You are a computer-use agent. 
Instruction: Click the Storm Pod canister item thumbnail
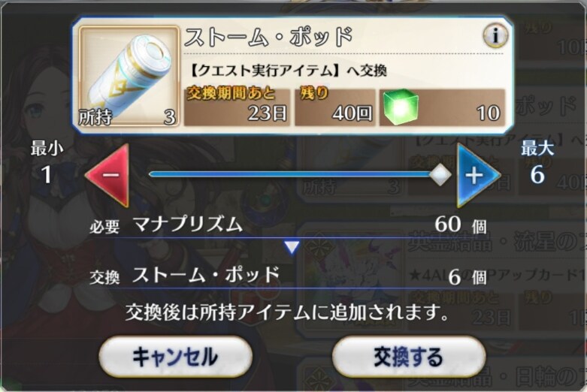(129, 76)
